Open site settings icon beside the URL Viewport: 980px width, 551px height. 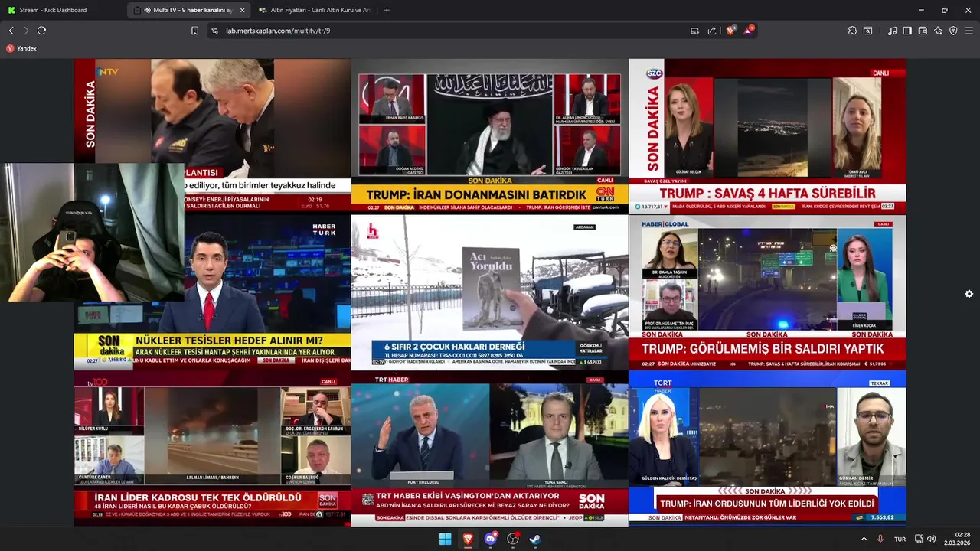(x=214, y=31)
